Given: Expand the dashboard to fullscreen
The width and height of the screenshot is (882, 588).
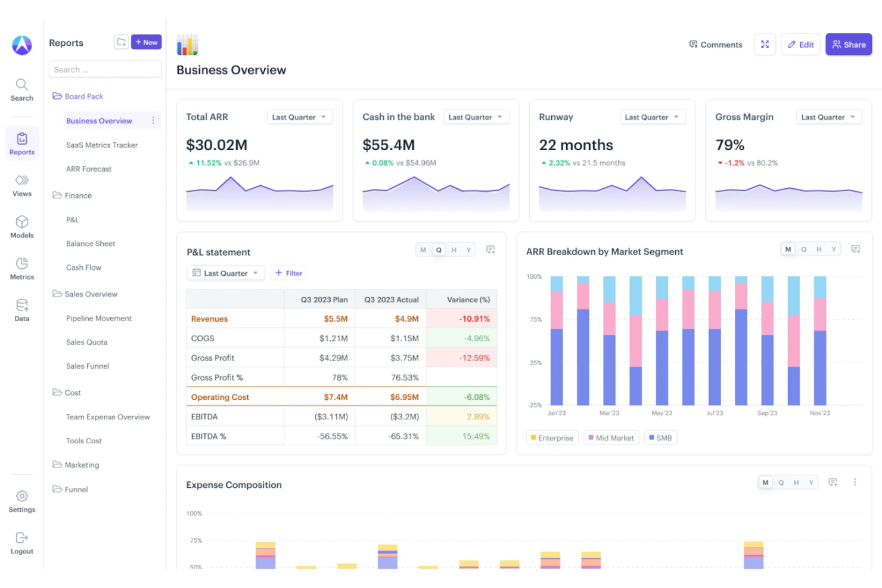Looking at the screenshot, I should (x=765, y=44).
